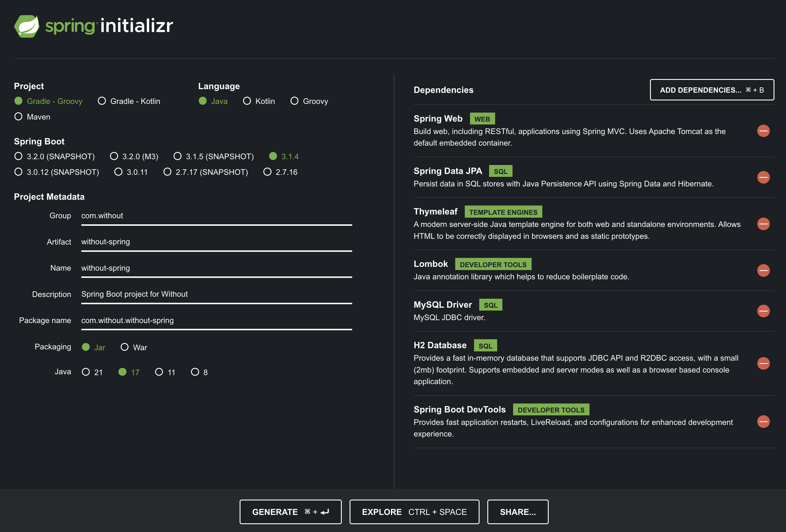Open the Explore project view
The height and width of the screenshot is (532, 786).
[414, 512]
